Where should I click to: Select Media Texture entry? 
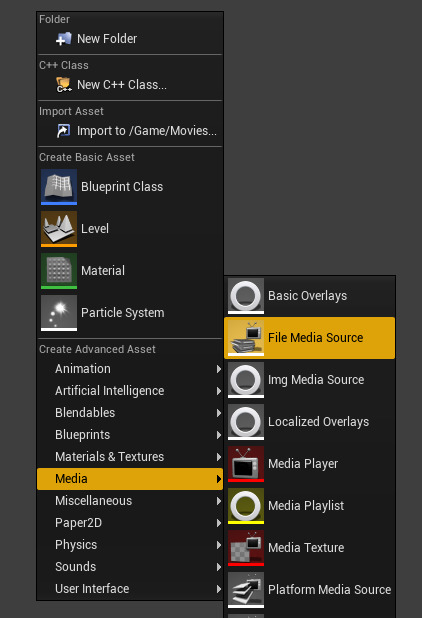pos(310,548)
